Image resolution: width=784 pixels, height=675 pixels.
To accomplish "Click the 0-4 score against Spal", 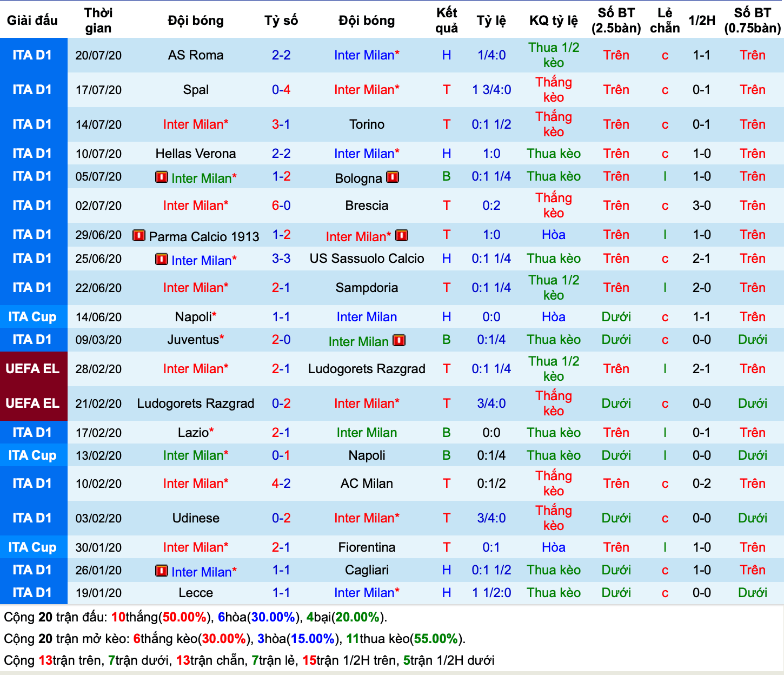I will [281, 90].
